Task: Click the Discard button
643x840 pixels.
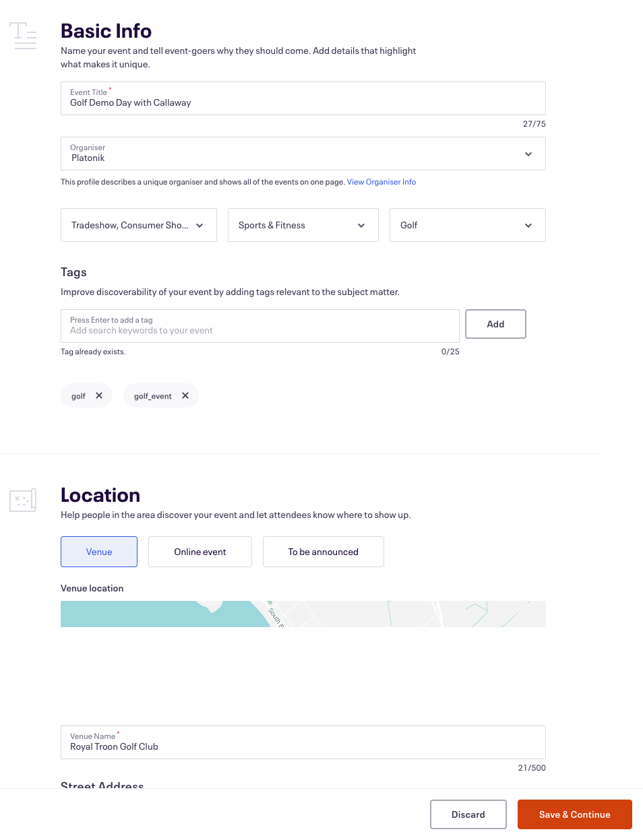Action: pos(468,814)
